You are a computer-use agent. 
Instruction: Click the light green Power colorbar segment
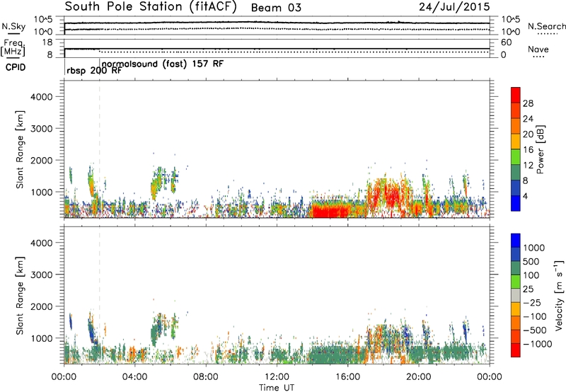click(516, 156)
